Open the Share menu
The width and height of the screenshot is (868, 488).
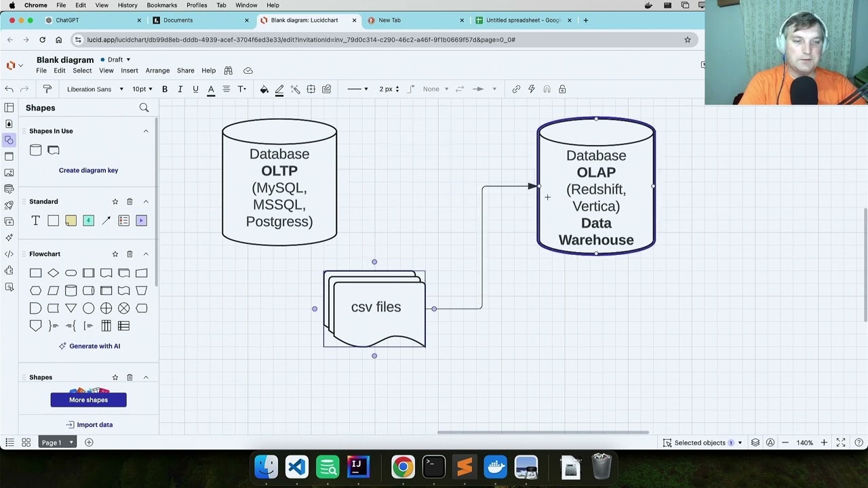point(186,70)
